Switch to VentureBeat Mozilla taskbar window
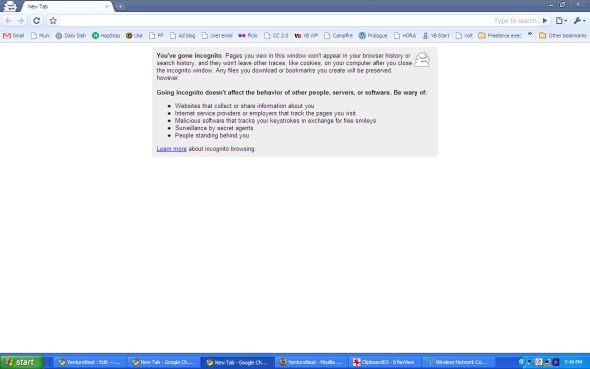The image size is (590, 369). [312, 362]
